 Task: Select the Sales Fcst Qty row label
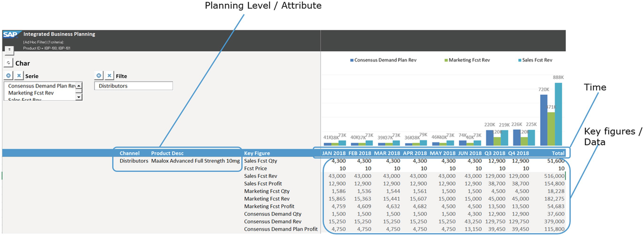click(x=261, y=161)
